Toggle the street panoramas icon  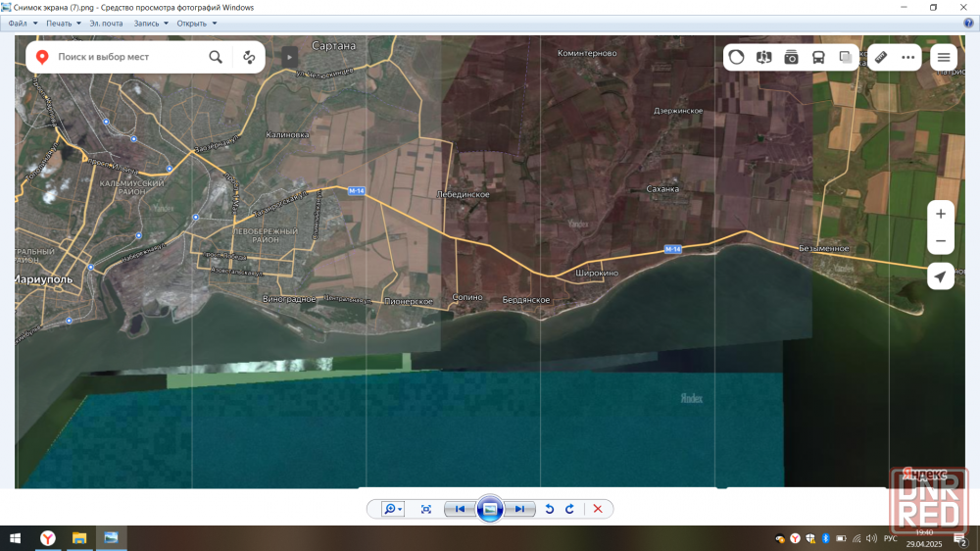click(x=763, y=57)
